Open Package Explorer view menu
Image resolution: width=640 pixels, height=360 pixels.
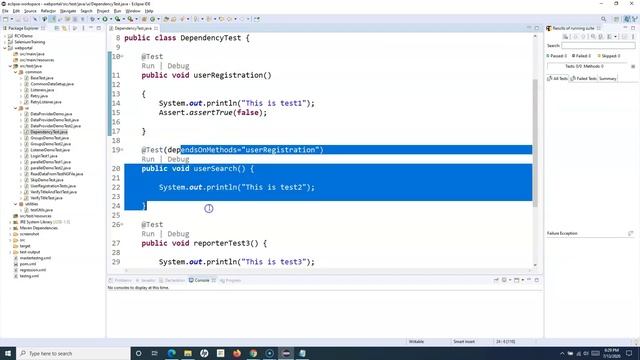pyautogui.click(x=83, y=28)
